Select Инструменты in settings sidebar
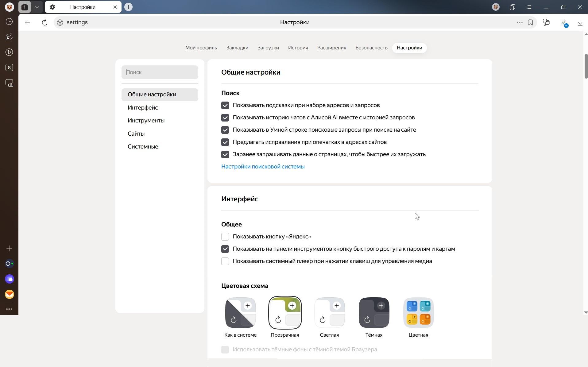This screenshot has height=367, width=588. [x=146, y=121]
